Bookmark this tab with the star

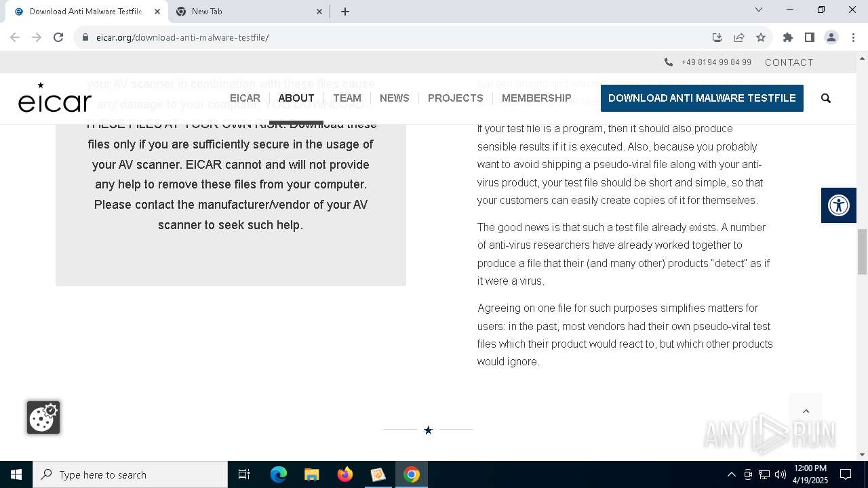pyautogui.click(x=761, y=37)
